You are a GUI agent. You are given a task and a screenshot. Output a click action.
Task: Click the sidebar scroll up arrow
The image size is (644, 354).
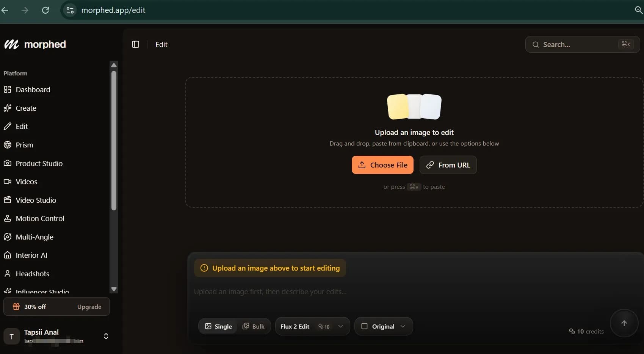coord(114,65)
